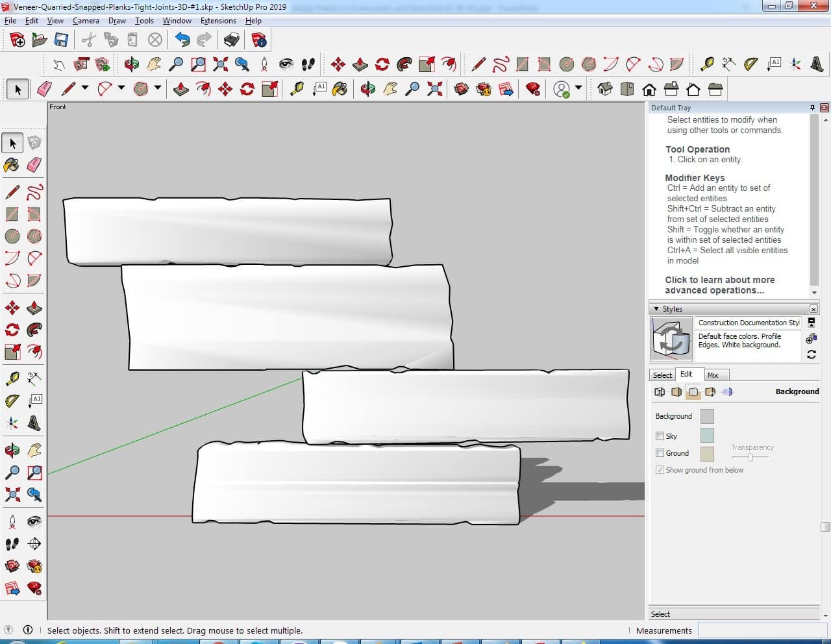The height and width of the screenshot is (644, 831).
Task: Enable the Ground checkbox
Action: pyautogui.click(x=660, y=453)
